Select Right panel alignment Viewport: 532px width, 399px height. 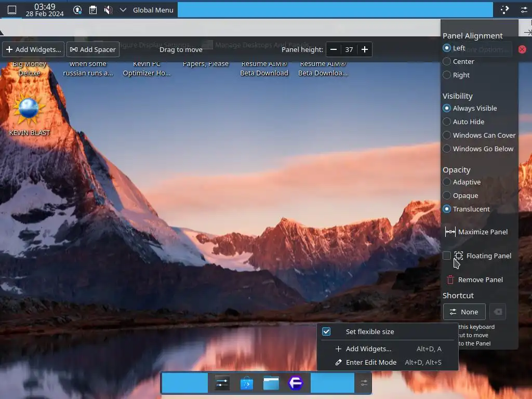[456, 75]
